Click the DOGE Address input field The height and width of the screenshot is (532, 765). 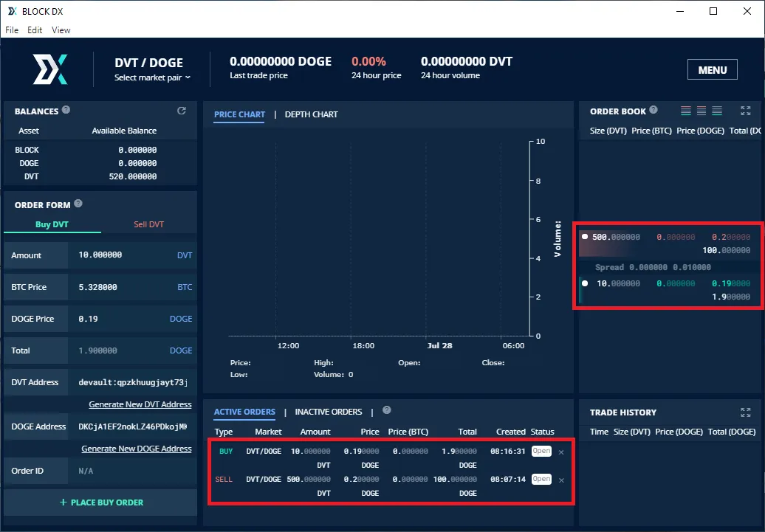click(x=132, y=426)
